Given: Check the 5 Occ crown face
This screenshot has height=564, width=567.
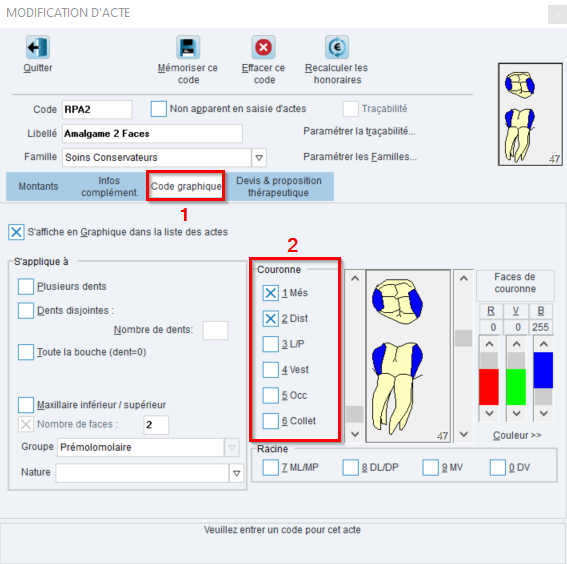Looking at the screenshot, I should click(270, 396).
